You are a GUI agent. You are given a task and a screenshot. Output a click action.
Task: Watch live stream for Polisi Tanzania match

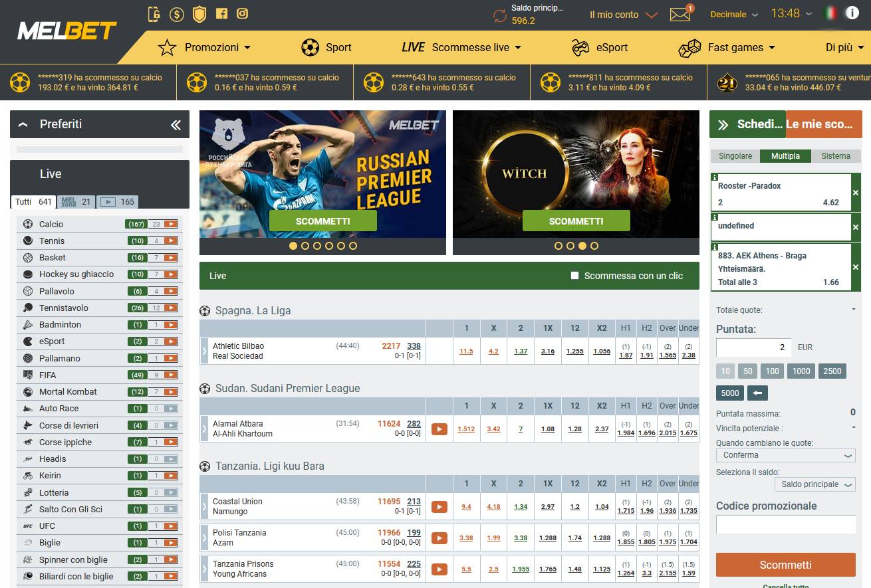coord(439,538)
